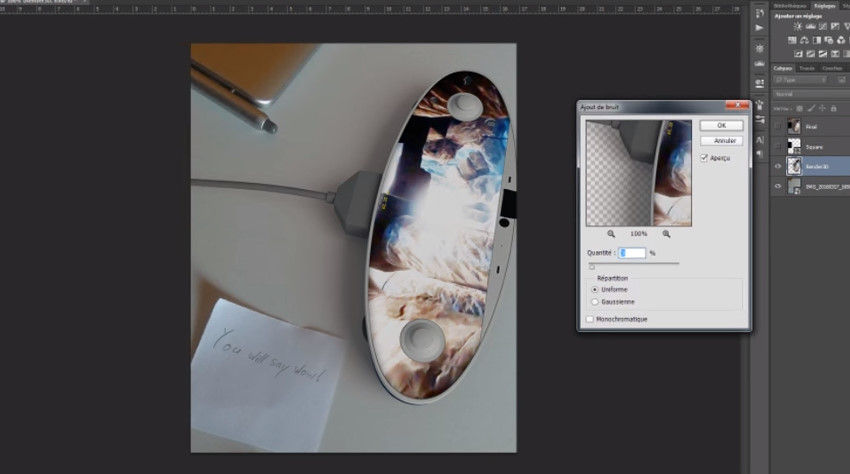Select the layer named Square
850x474 pixels.
(x=814, y=147)
